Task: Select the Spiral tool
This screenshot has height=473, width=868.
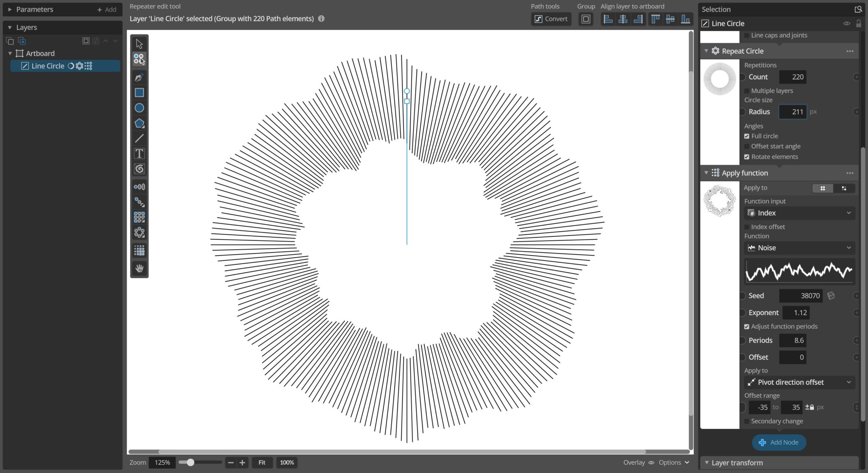Action: click(x=139, y=169)
